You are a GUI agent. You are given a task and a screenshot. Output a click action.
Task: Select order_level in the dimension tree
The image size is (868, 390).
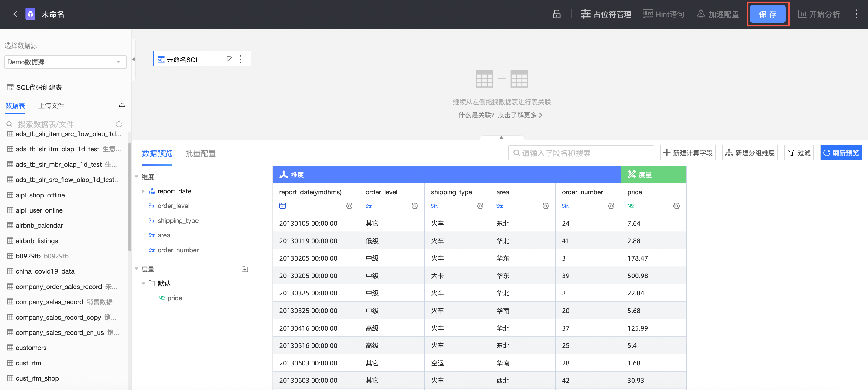point(173,206)
